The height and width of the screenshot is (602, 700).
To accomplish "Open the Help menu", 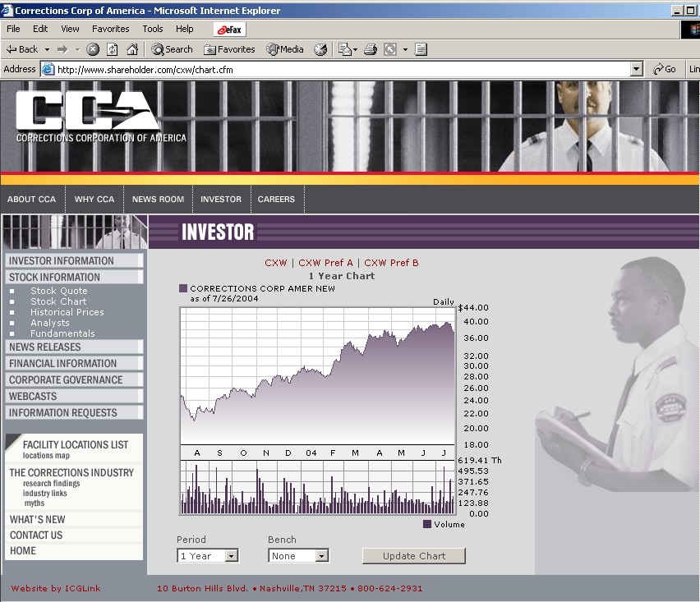I will 184,29.
